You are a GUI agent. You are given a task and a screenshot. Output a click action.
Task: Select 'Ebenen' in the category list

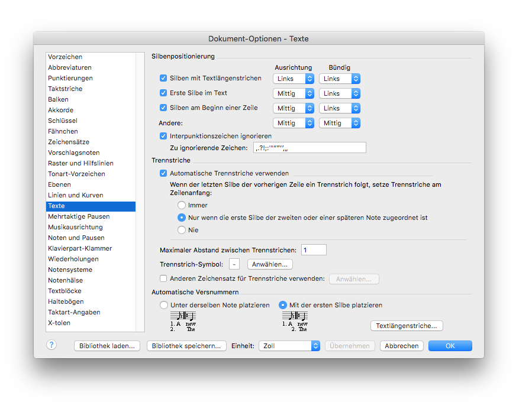click(x=91, y=184)
